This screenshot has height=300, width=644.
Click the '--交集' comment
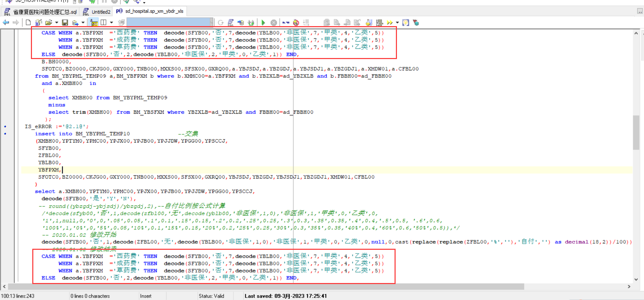pos(188,134)
